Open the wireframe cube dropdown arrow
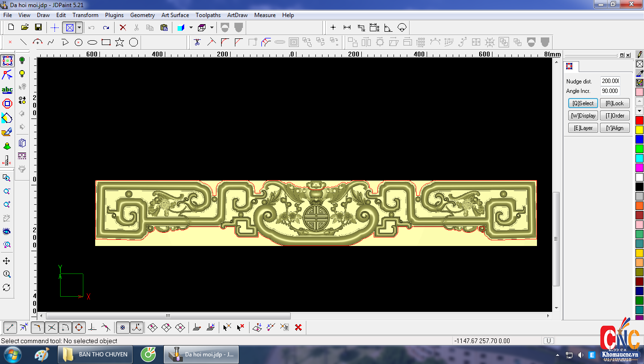644x364 pixels. pyautogui.click(x=212, y=27)
